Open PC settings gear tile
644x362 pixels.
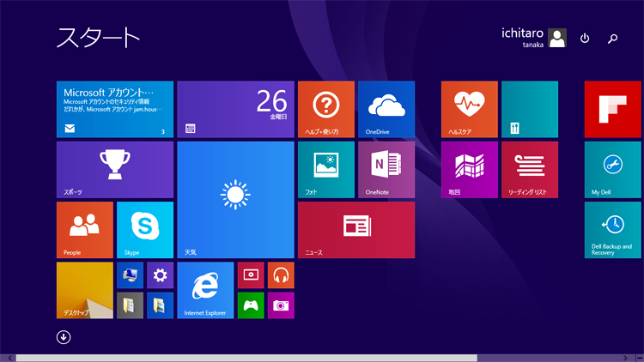[x=160, y=275]
